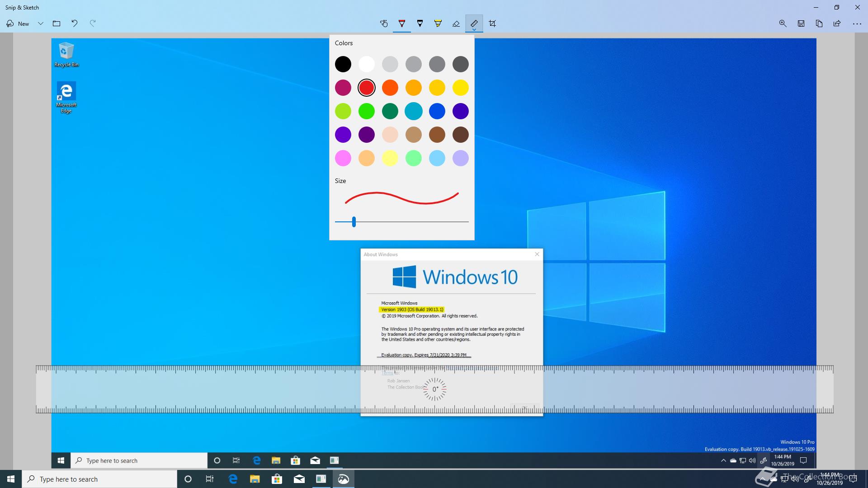Pick the selected red color swatch
This screenshot has width=868, height=488.
click(x=367, y=88)
